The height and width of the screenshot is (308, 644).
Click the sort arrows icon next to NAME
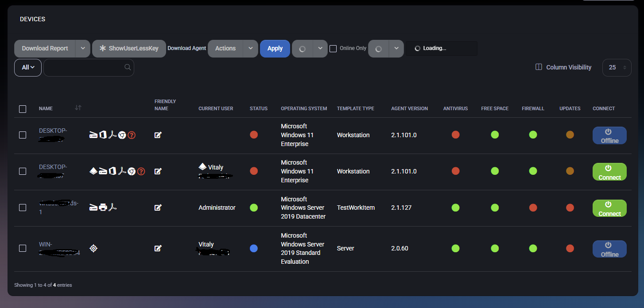point(78,108)
